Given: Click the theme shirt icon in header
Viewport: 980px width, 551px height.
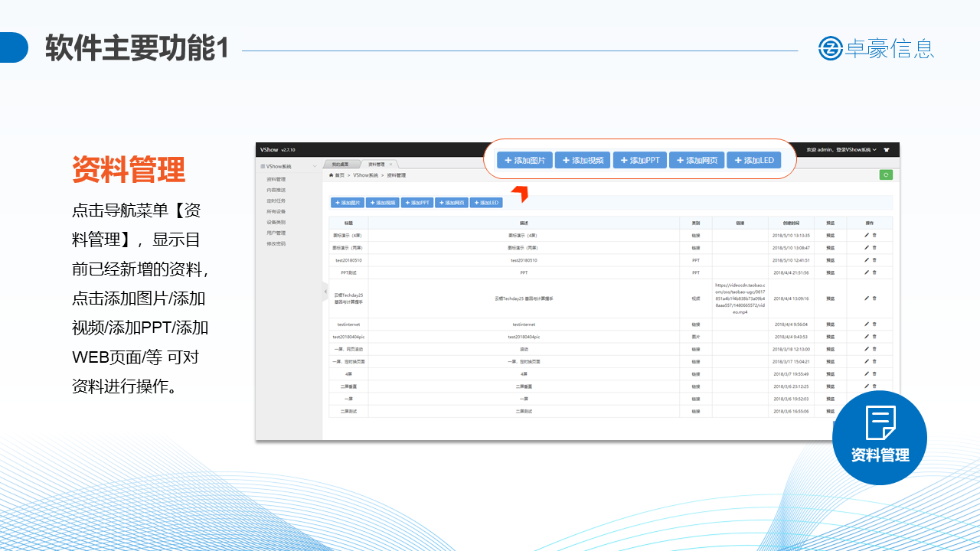Looking at the screenshot, I should tap(887, 150).
